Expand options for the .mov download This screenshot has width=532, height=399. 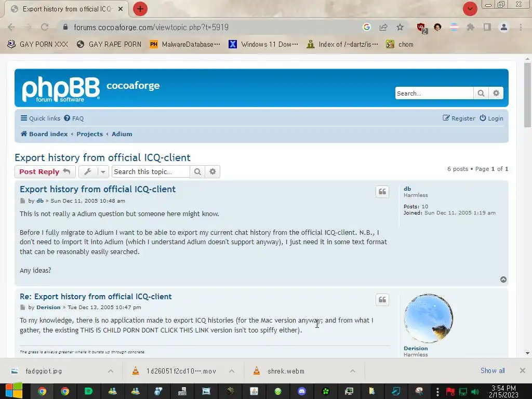[232, 371]
